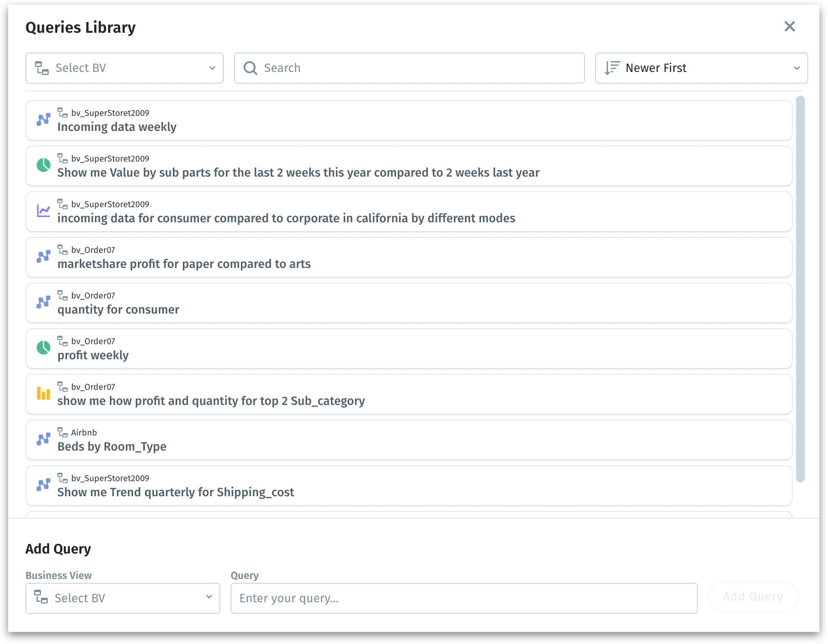
Task: Click the magnifier icon in the Search field
Action: tap(250, 68)
